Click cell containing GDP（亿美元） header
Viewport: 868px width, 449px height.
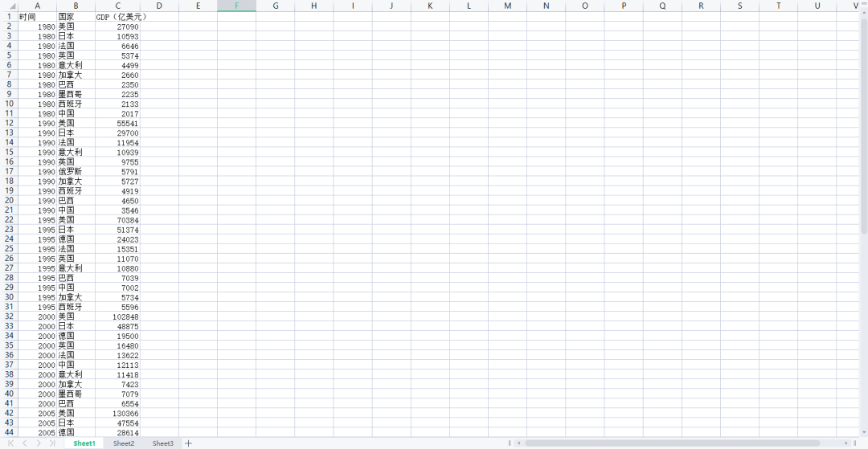point(118,17)
